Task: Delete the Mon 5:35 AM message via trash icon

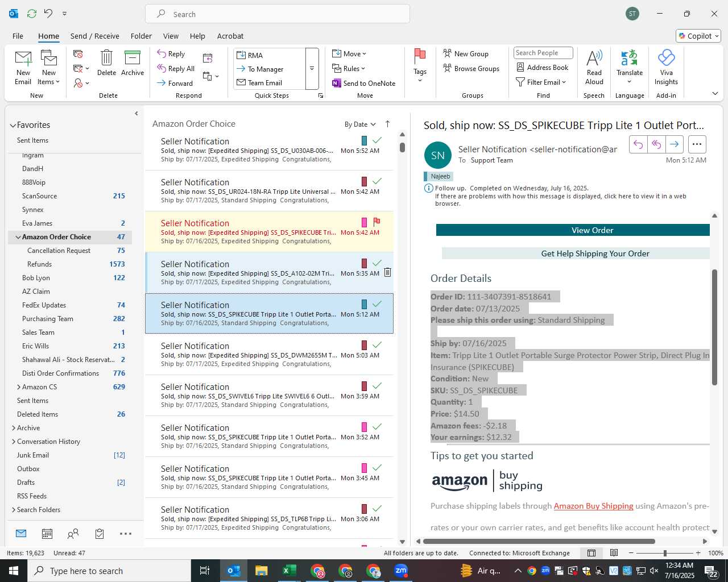Action: point(387,272)
